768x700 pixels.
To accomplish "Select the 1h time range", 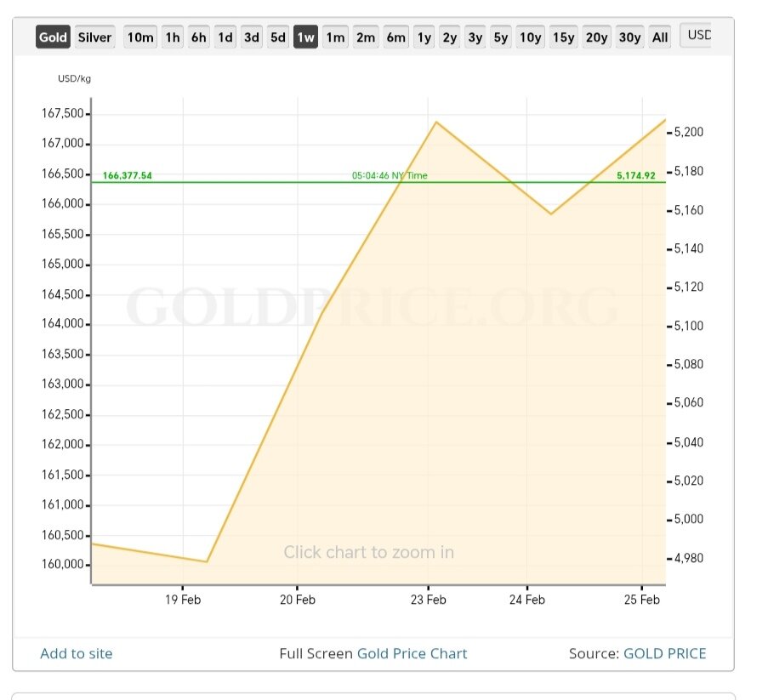I will [x=173, y=37].
